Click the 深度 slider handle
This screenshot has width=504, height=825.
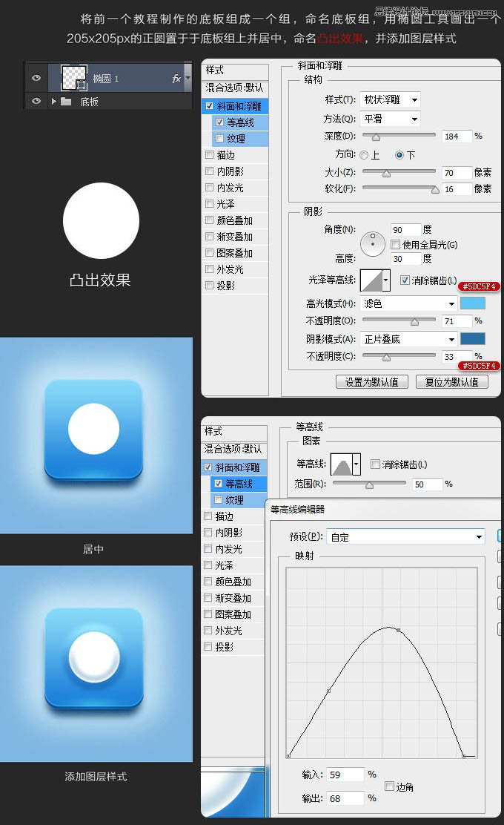[376, 137]
